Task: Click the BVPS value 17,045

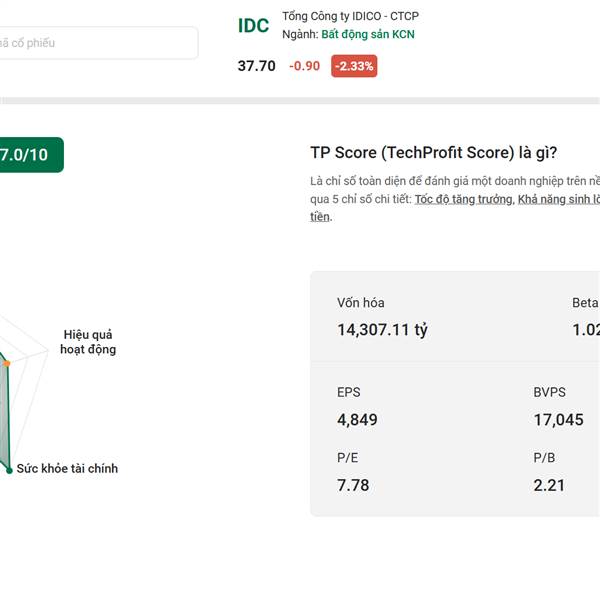Action: [x=558, y=420]
